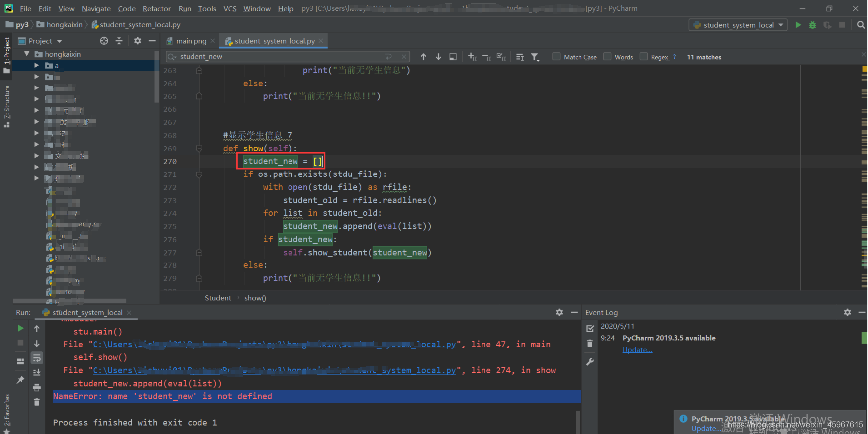Fold the if os.path.exists block at line 271
This screenshot has width=868, height=434.
(x=199, y=174)
